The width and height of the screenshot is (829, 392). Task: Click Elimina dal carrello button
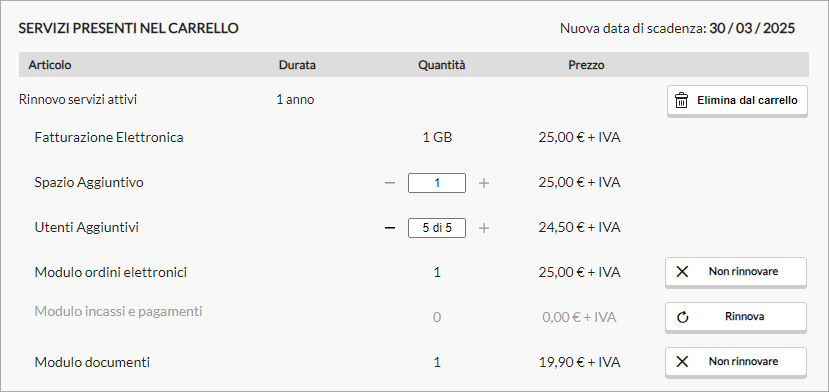pos(737,101)
